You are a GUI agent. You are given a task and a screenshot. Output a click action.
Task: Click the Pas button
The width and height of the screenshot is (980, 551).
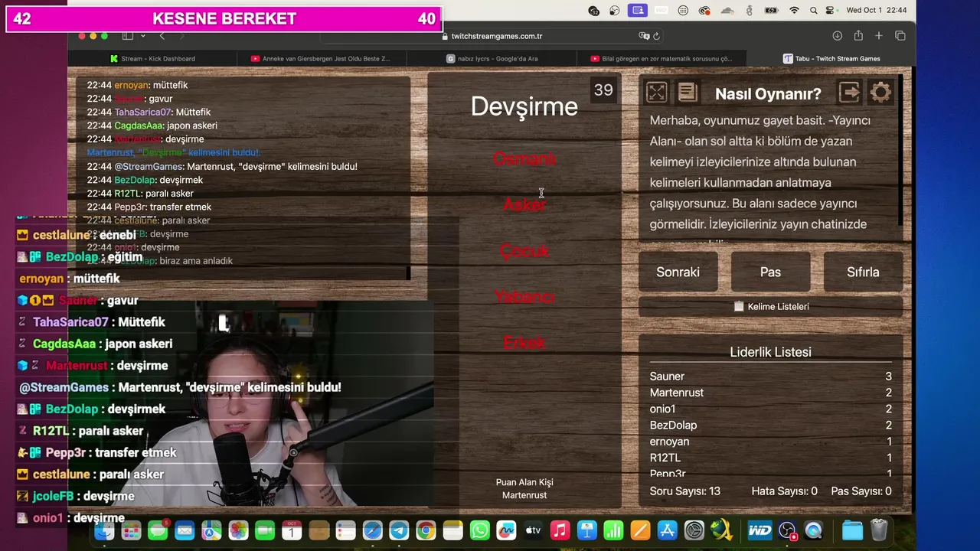(770, 272)
